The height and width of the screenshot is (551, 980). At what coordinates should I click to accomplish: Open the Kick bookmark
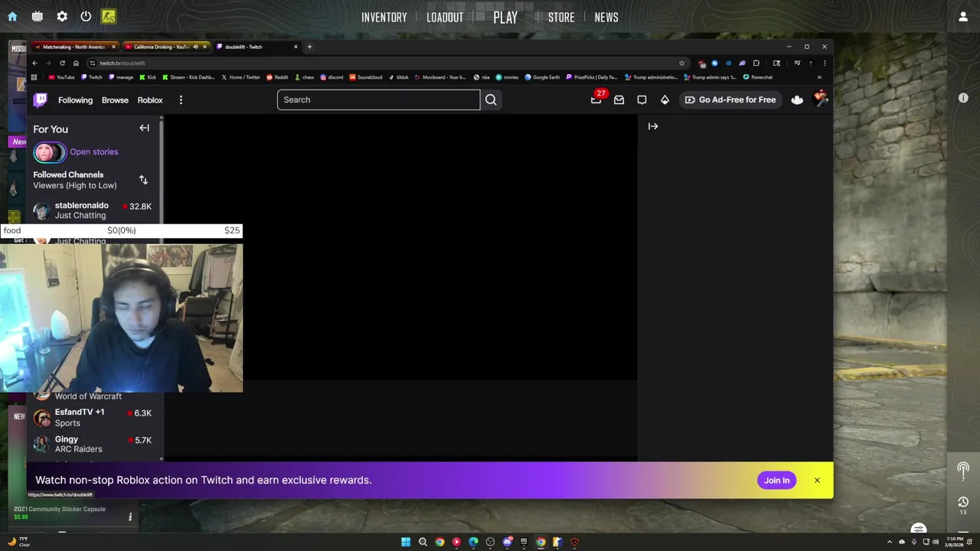[147, 77]
